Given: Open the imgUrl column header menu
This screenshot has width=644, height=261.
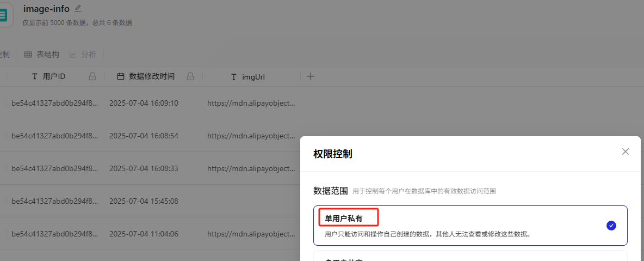Looking at the screenshot, I should tap(253, 77).
